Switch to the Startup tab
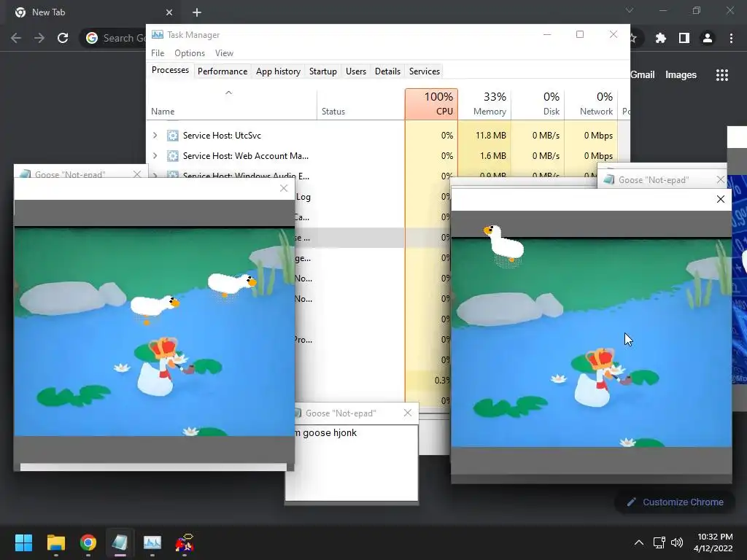This screenshot has width=747, height=560. [x=323, y=71]
